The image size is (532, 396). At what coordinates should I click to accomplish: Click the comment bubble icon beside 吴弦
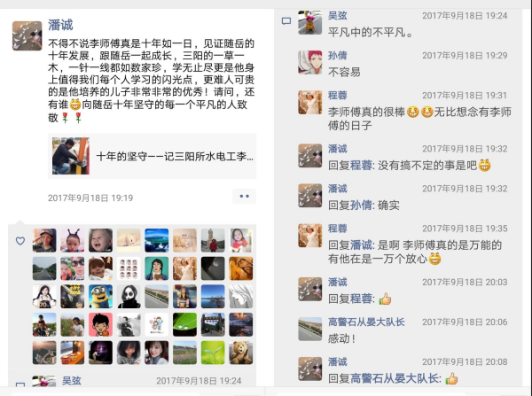[x=286, y=21]
